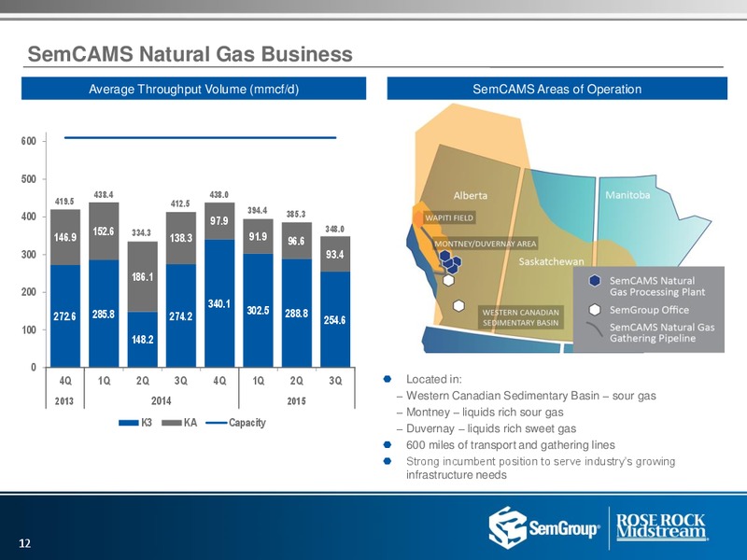Screen dimensions: 747x560
Task: Click the Rose Rock Midstream logo
Action: point(661,527)
